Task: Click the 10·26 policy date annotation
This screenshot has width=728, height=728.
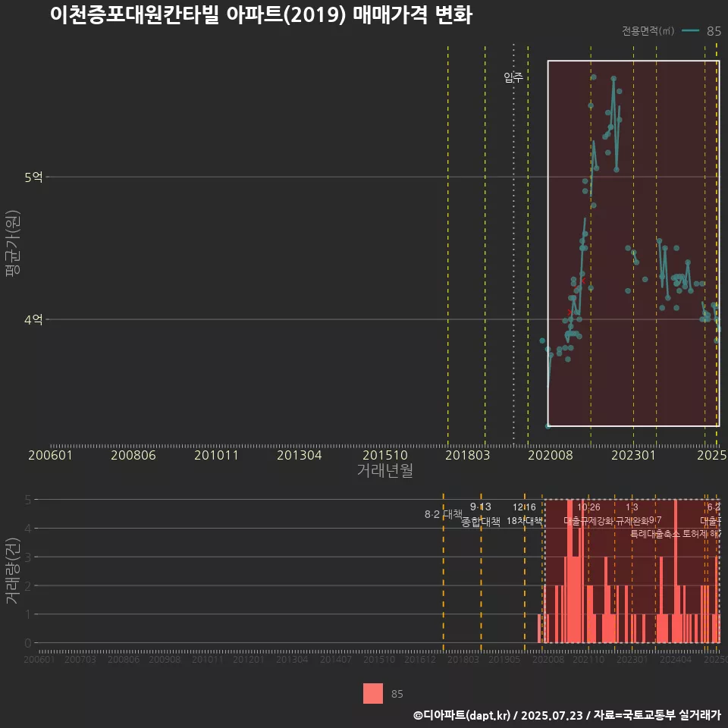Action: tap(588, 507)
